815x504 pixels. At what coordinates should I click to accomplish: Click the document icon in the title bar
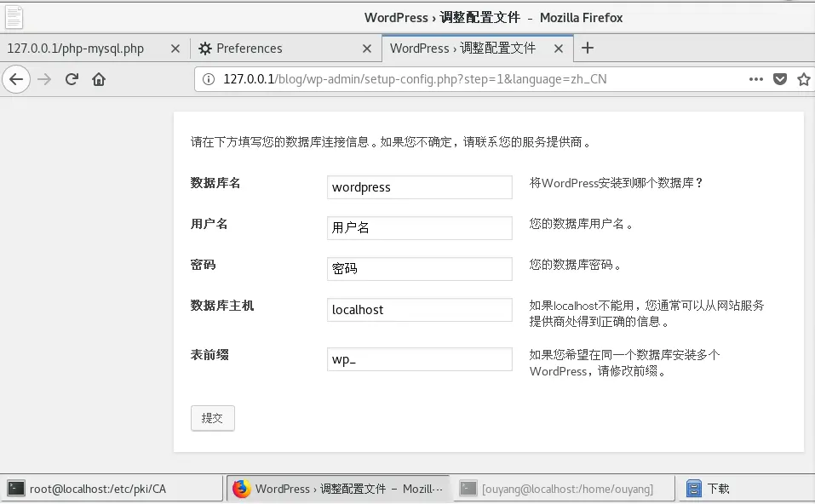point(14,17)
